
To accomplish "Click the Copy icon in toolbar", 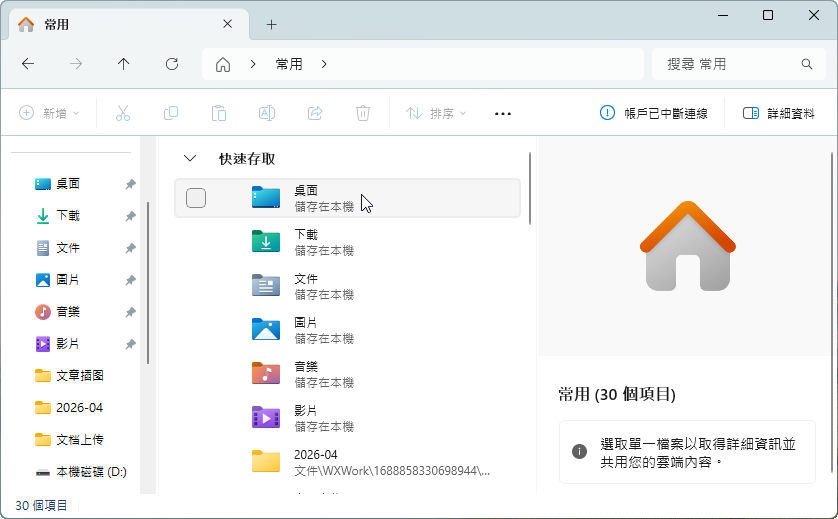I will tap(171, 114).
